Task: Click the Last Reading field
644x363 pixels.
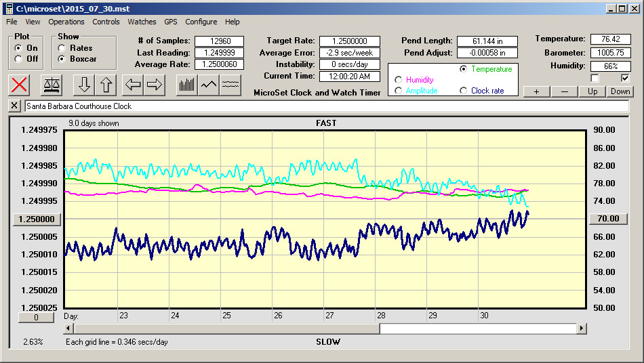Action: [x=220, y=53]
